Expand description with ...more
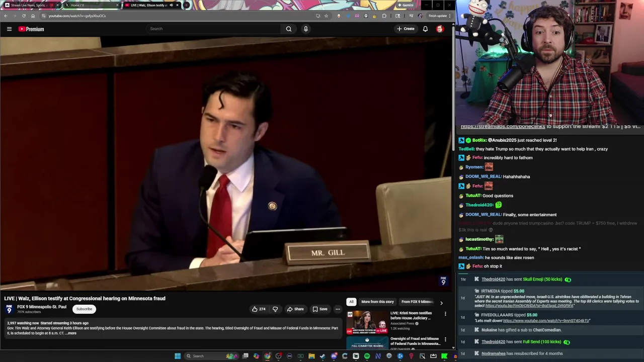644x362 pixels. (x=71, y=333)
